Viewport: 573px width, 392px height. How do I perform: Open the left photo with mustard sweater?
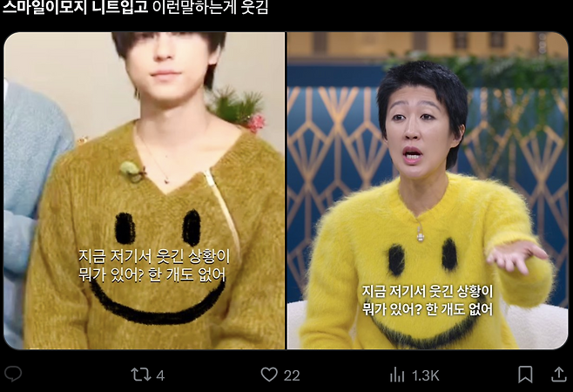click(x=145, y=191)
